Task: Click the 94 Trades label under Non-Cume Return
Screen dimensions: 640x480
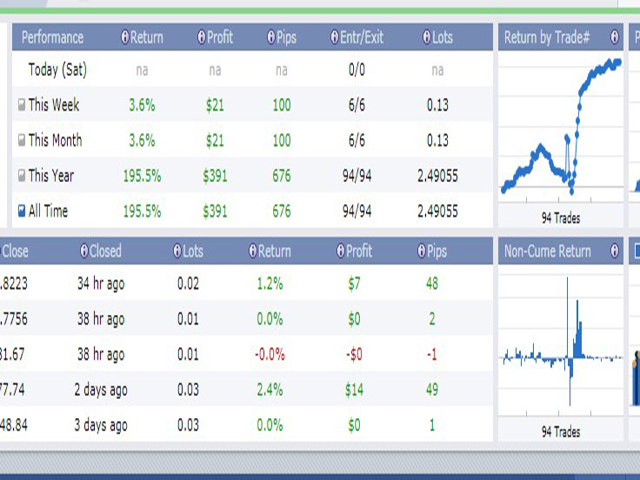Action: pyautogui.click(x=561, y=432)
